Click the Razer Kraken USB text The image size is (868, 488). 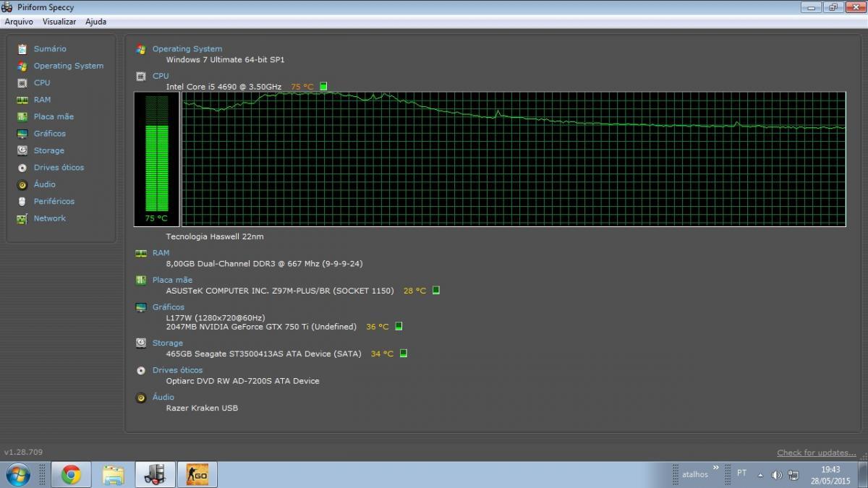click(202, 408)
